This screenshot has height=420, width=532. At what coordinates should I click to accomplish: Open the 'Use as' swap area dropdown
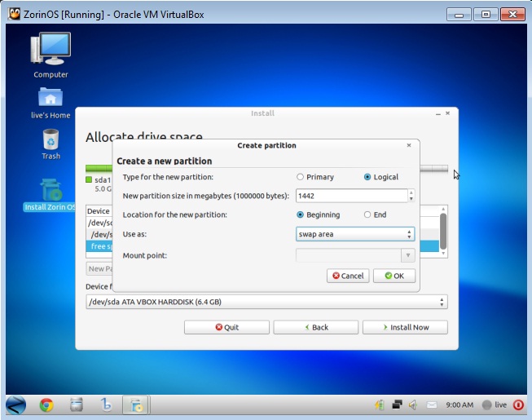tap(355, 234)
